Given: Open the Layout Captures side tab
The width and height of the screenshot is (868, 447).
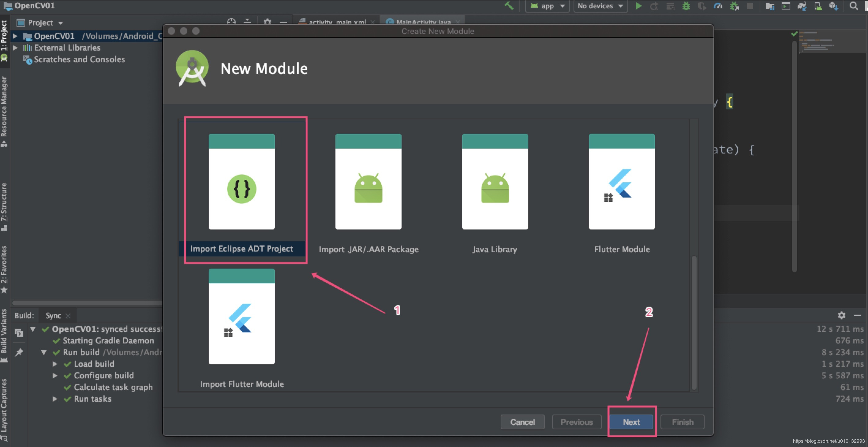Looking at the screenshot, I should (4, 410).
